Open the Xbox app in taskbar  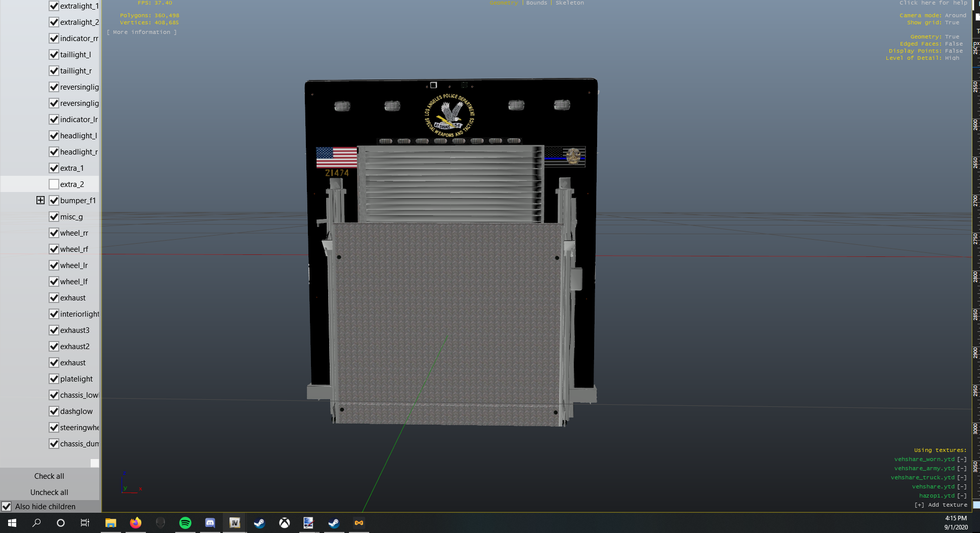point(284,523)
